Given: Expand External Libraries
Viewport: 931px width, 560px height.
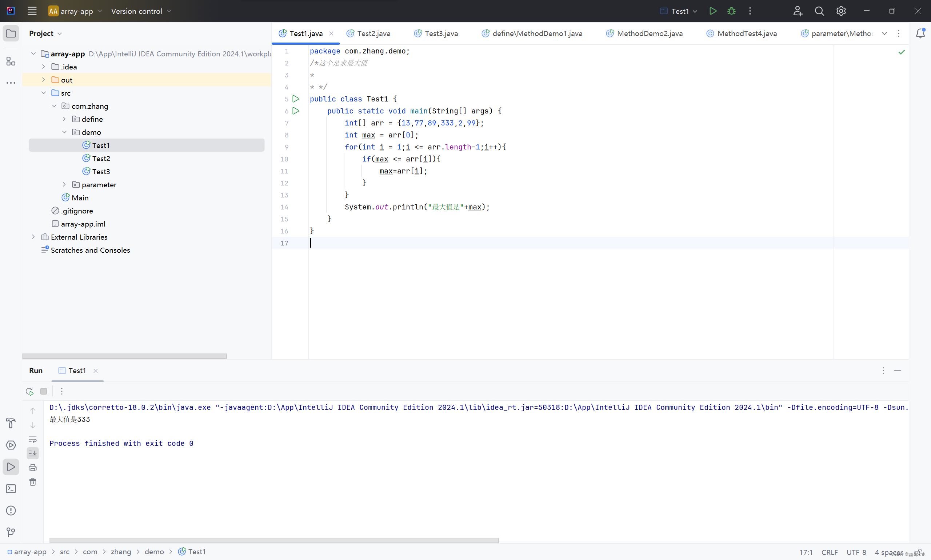Looking at the screenshot, I should pos(33,237).
